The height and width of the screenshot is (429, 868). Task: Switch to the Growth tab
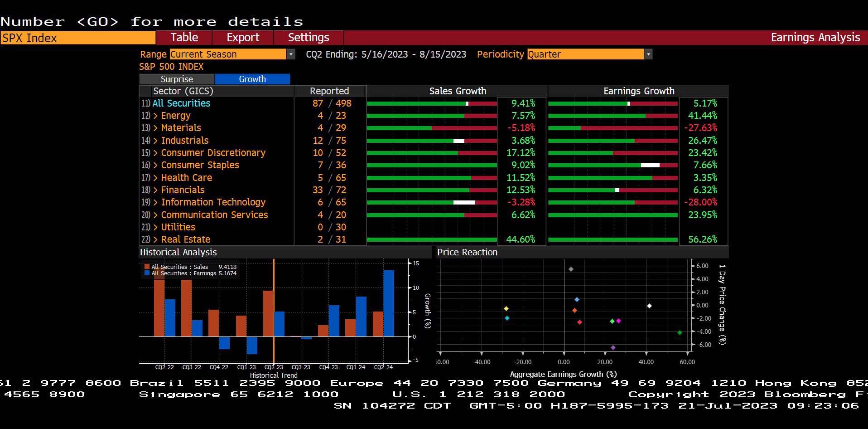click(x=252, y=79)
